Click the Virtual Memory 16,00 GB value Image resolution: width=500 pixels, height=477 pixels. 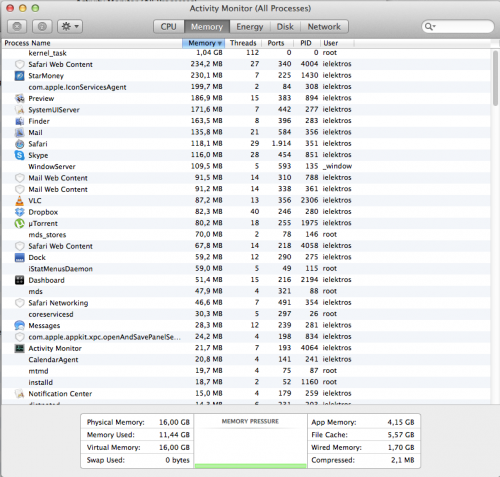(x=174, y=448)
